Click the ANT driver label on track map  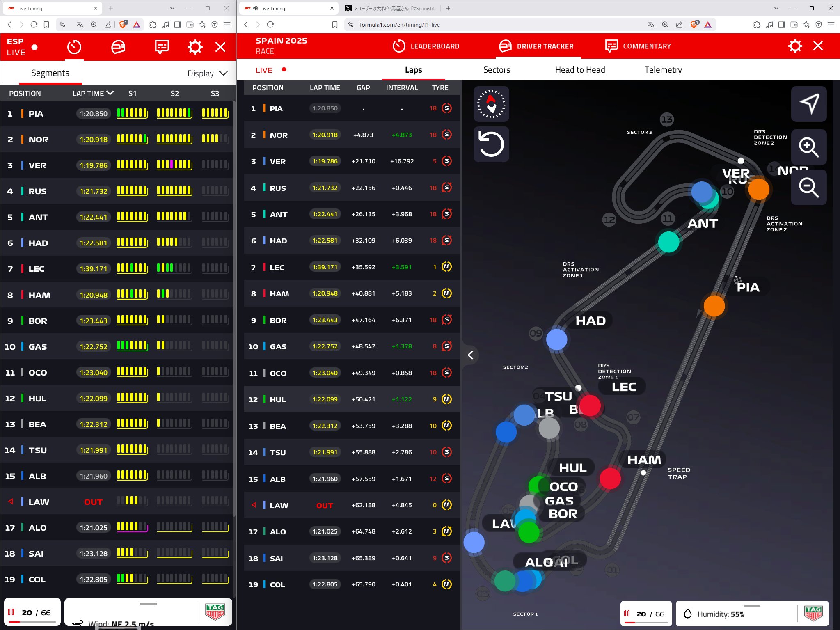703,224
